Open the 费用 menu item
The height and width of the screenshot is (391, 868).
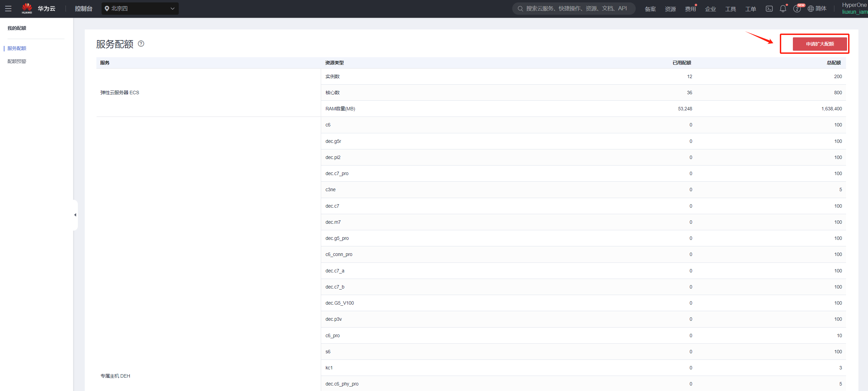[690, 9]
